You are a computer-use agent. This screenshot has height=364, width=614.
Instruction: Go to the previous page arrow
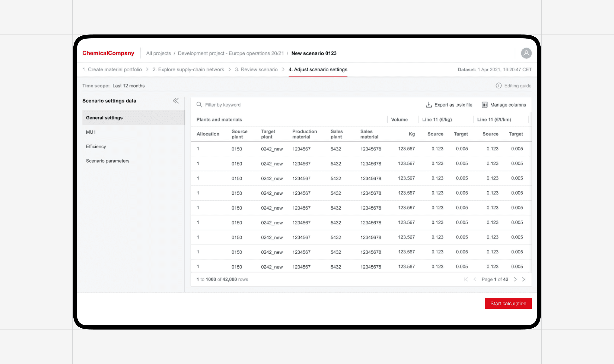475,279
